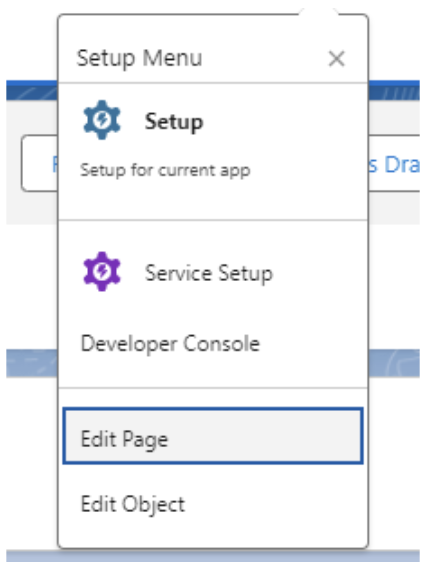
Task: Click the outlined button behind the menu's left edge
Action: [x=39, y=163]
